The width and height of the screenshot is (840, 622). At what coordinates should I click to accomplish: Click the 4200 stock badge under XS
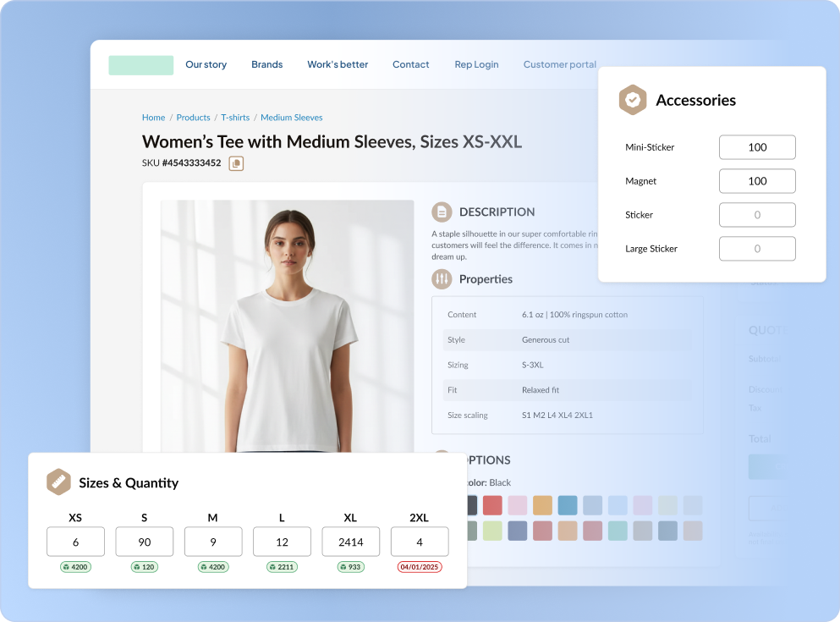[x=75, y=567]
